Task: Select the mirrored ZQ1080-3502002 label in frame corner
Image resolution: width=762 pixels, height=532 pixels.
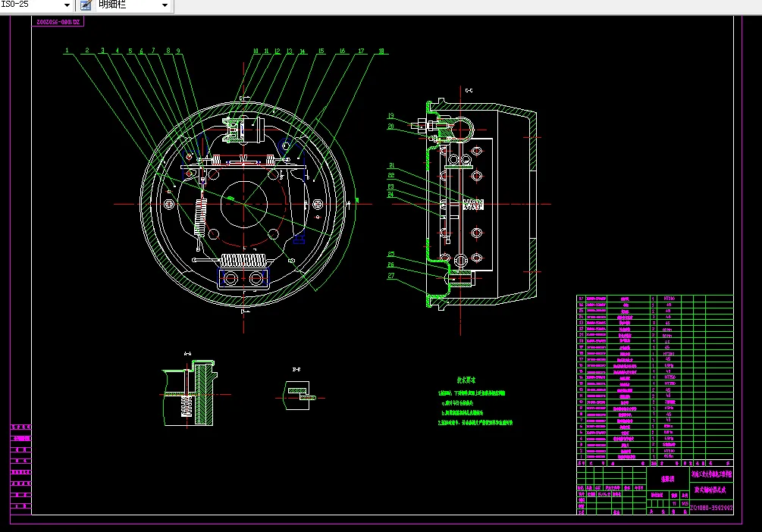Action: [58, 22]
